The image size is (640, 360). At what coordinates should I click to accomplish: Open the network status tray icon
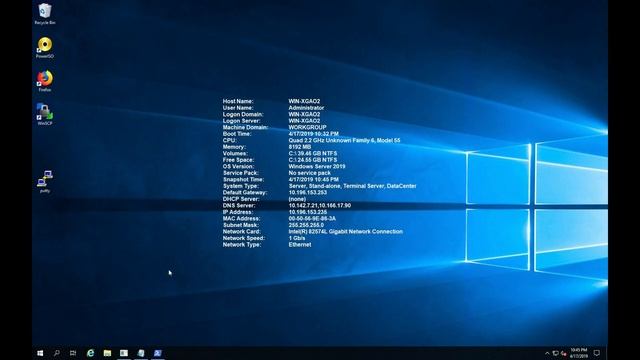point(556,353)
